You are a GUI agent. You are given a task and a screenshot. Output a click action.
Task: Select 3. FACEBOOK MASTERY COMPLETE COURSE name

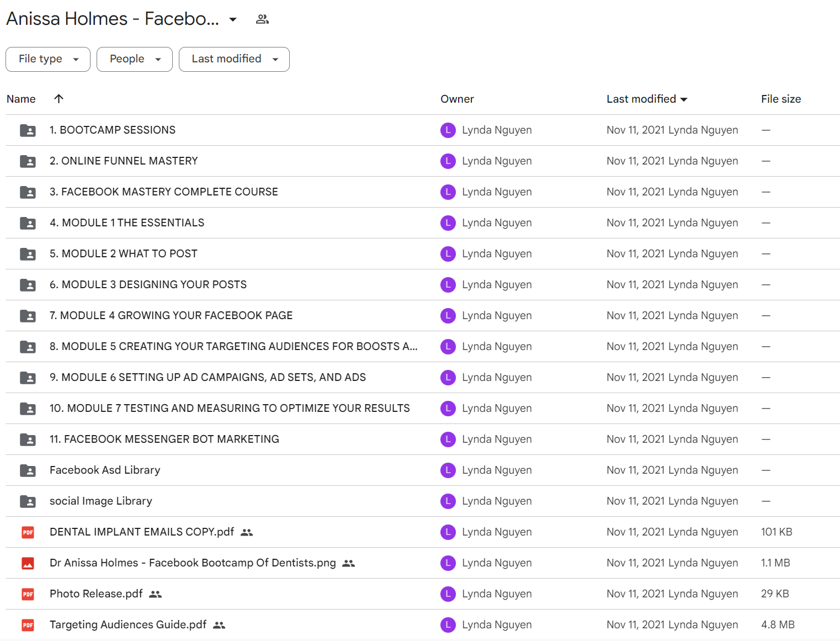(x=164, y=192)
